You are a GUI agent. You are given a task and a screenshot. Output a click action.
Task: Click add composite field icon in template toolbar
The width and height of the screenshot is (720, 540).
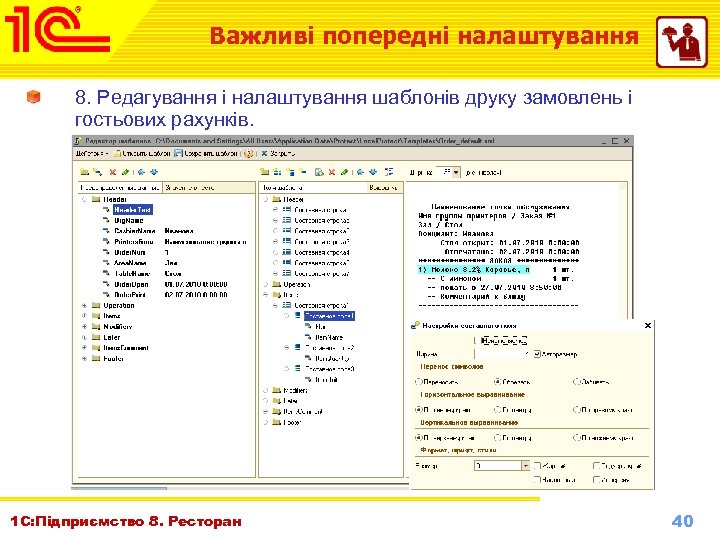tap(290, 172)
